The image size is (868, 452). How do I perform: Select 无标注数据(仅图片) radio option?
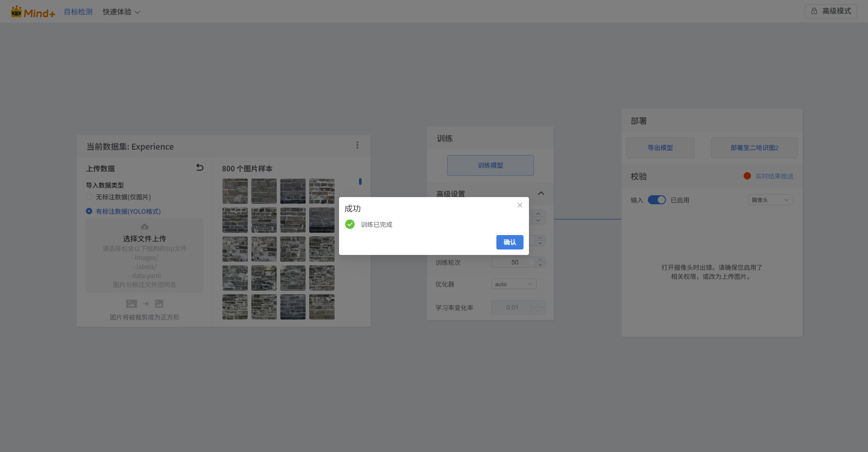coord(89,197)
